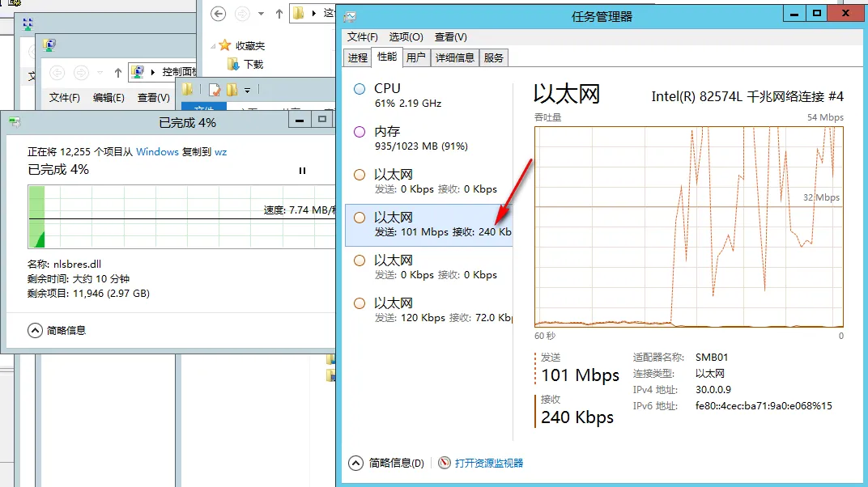Click the 剩余项目: 11,946 (2.97 GB) text
The height and width of the screenshot is (487, 868).
pyautogui.click(x=88, y=294)
